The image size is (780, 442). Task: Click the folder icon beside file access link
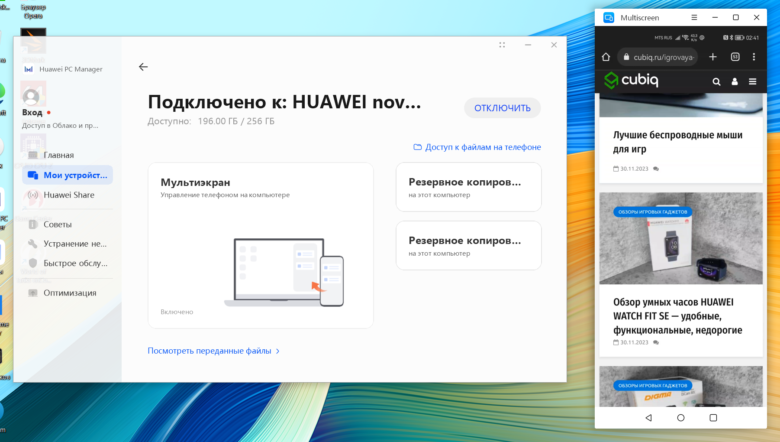[417, 147]
